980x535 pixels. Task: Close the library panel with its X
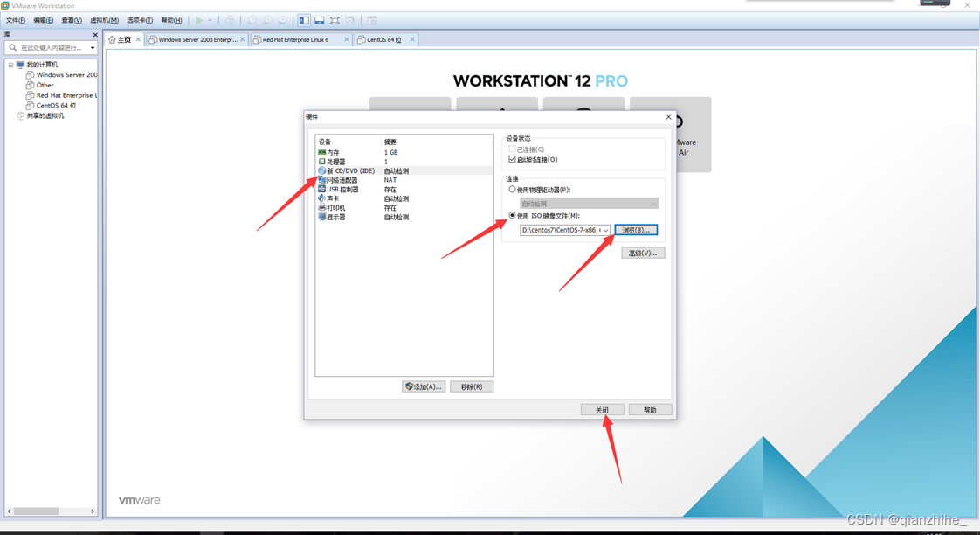coord(95,35)
